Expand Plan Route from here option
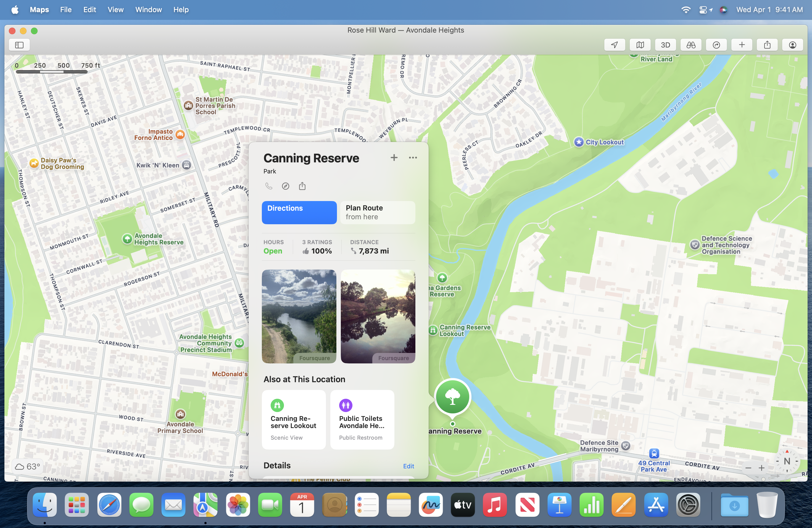 [x=378, y=212]
